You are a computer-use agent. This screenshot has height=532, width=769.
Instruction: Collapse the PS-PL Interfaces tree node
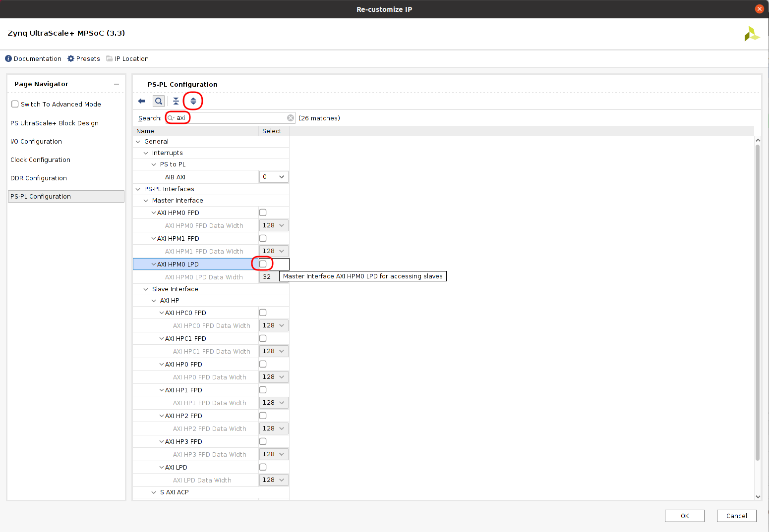(x=138, y=189)
